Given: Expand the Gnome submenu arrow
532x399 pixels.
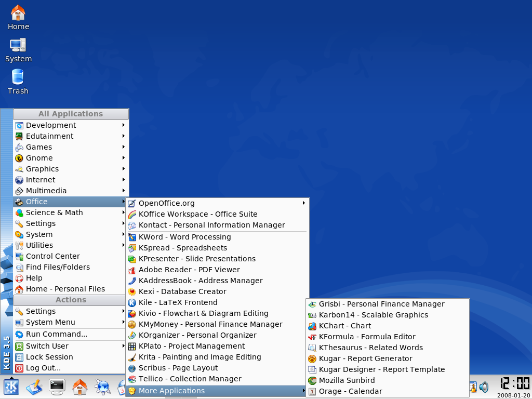Looking at the screenshot, I should click(x=124, y=158).
